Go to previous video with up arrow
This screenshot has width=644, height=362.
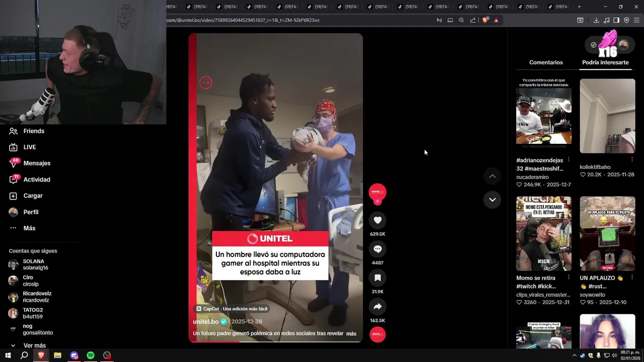tap(492, 176)
